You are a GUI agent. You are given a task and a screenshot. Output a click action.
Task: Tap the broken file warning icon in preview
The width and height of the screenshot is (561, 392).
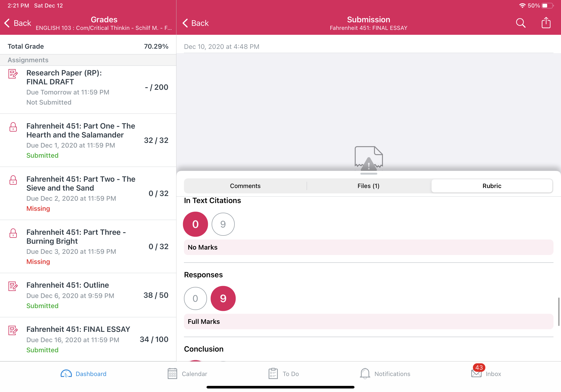368,158
